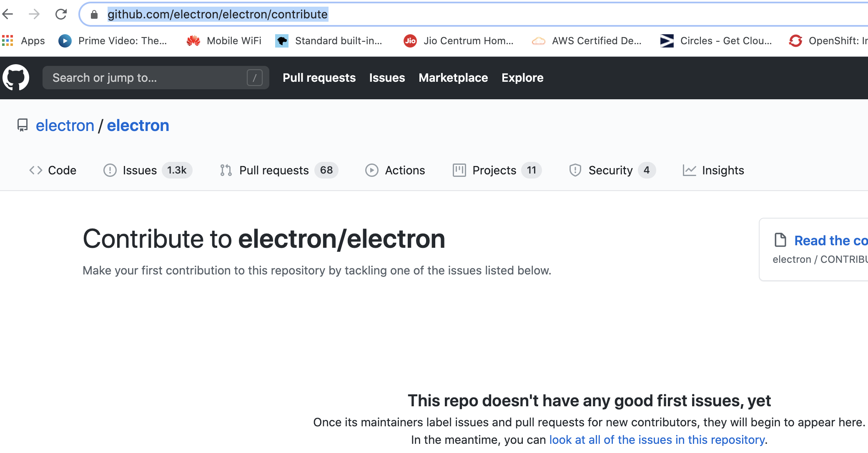Go forward using browser forward arrow

pos(34,14)
